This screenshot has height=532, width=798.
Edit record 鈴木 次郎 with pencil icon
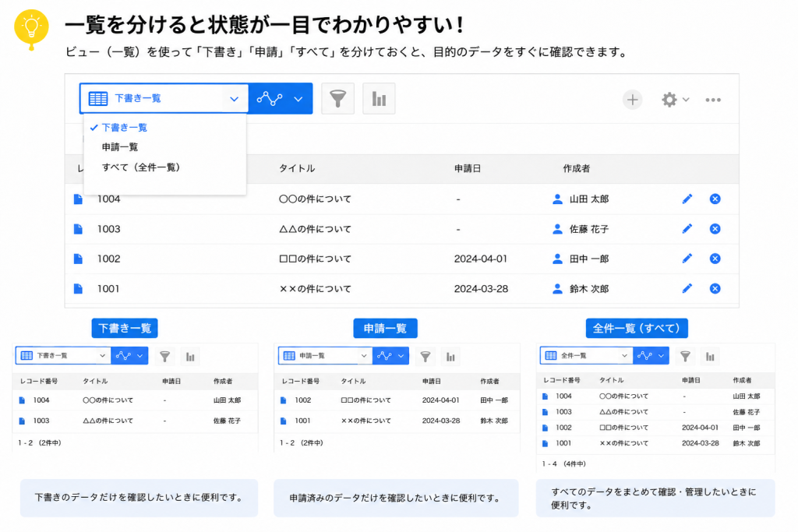687,289
